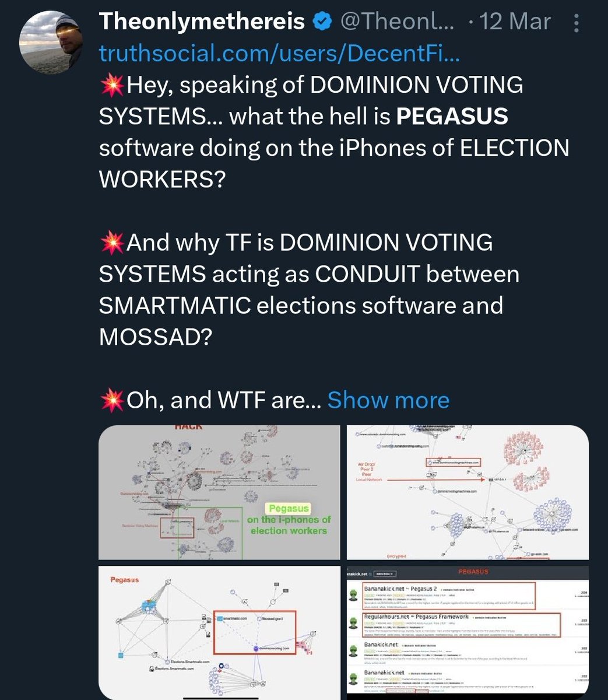
Task: Click the Theonlymethereis display name
Action: (x=202, y=22)
